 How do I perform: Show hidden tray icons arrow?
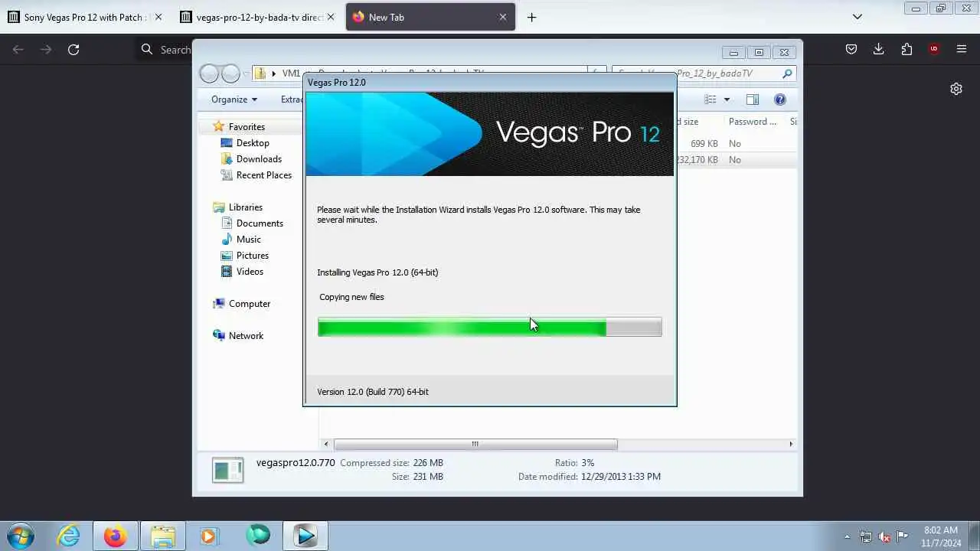(x=847, y=536)
